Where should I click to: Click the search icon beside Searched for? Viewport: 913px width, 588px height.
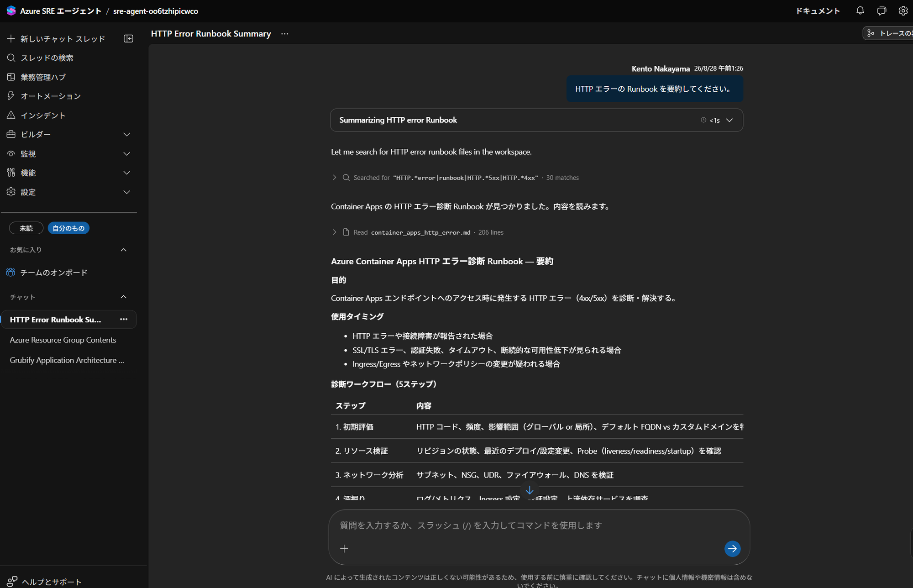346,178
